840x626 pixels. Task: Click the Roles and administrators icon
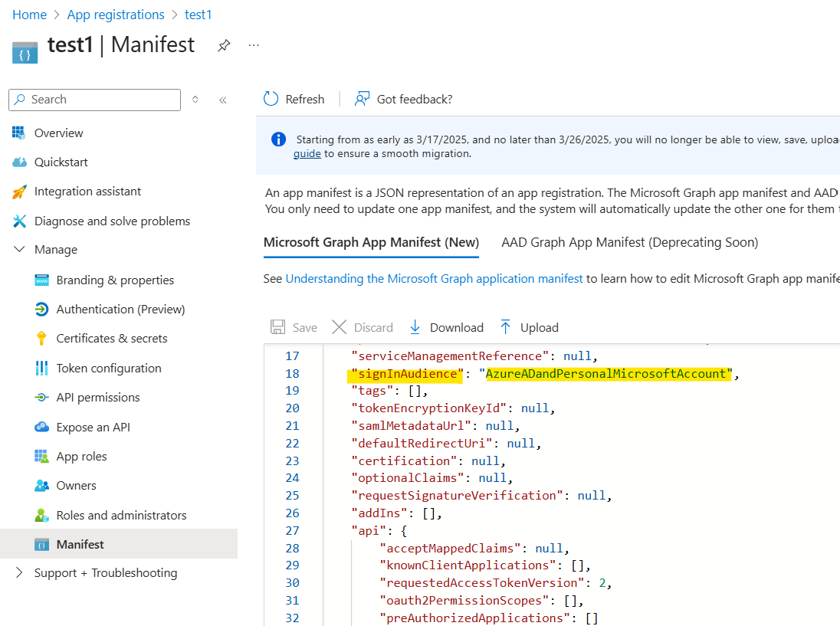pos(42,515)
